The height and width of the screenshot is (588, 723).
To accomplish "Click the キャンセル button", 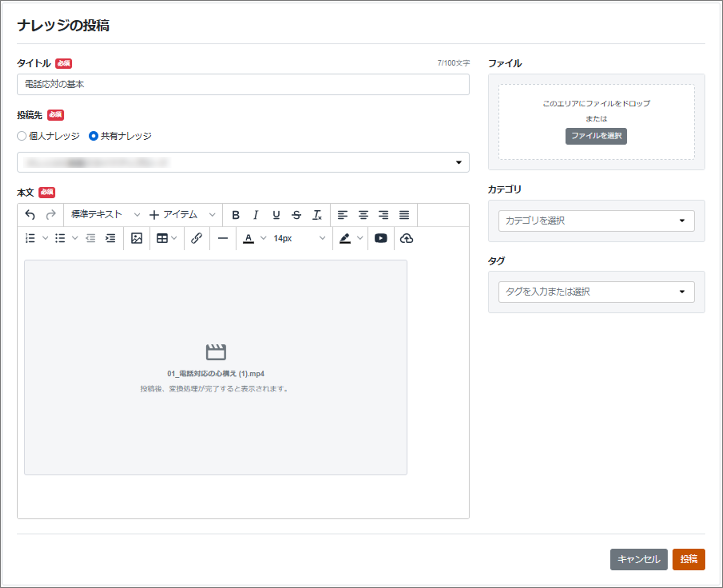I will click(638, 559).
